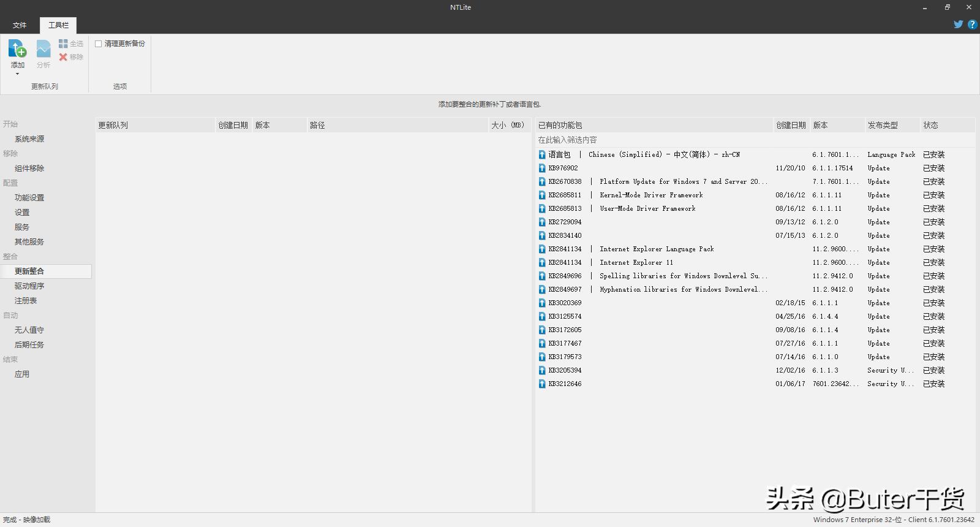The image size is (980, 527).
Task: Select 更新整合 in the sidebar
Action: [46, 271]
